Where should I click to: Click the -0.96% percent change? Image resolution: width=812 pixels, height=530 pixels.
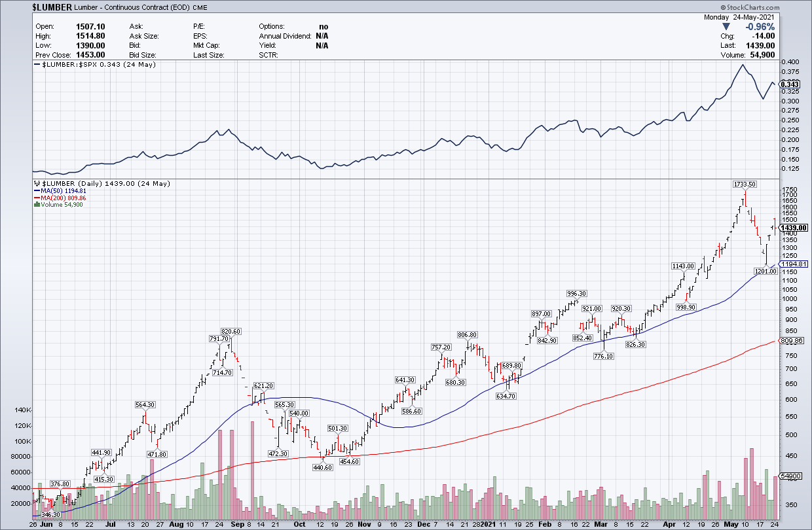click(762, 27)
